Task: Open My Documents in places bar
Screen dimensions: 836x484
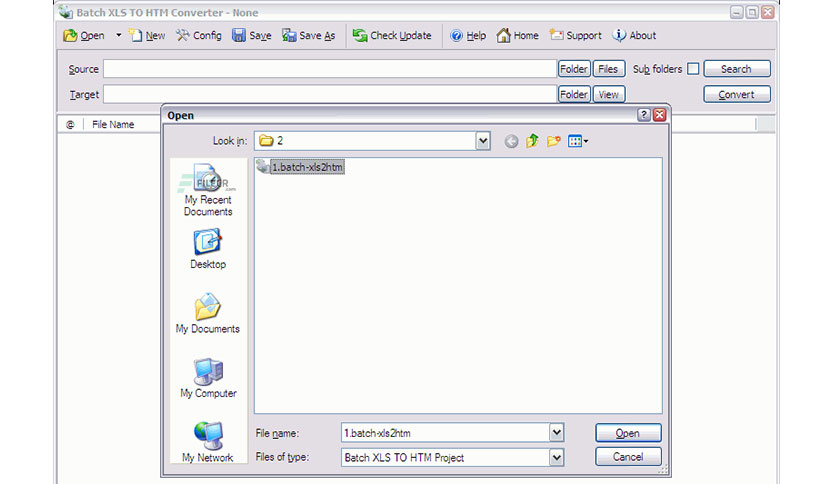Action: point(208,313)
